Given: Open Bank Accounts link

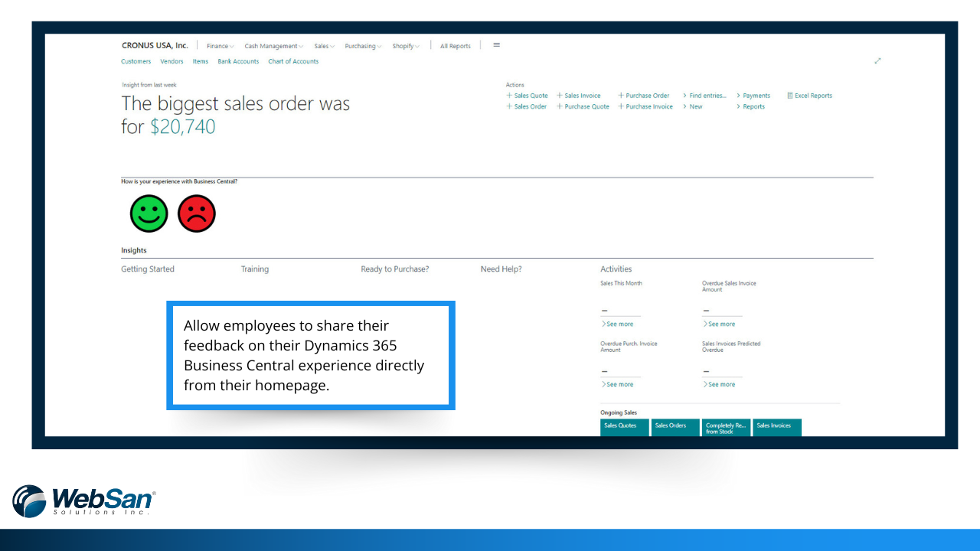Looking at the screenshot, I should click(x=238, y=61).
